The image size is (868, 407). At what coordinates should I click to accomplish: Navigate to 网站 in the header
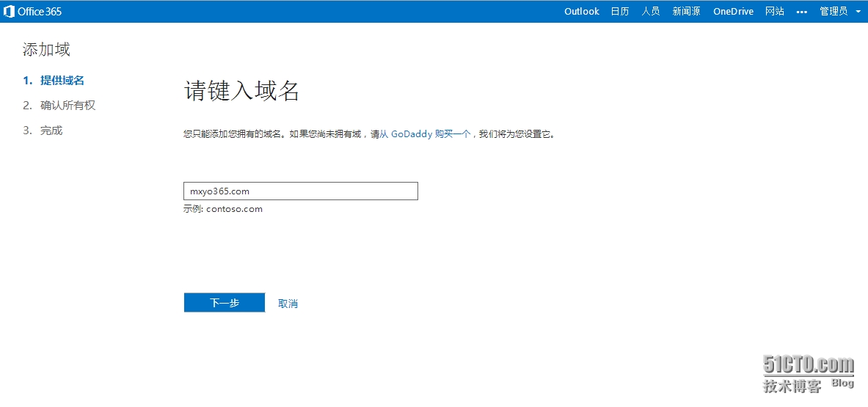tap(775, 12)
